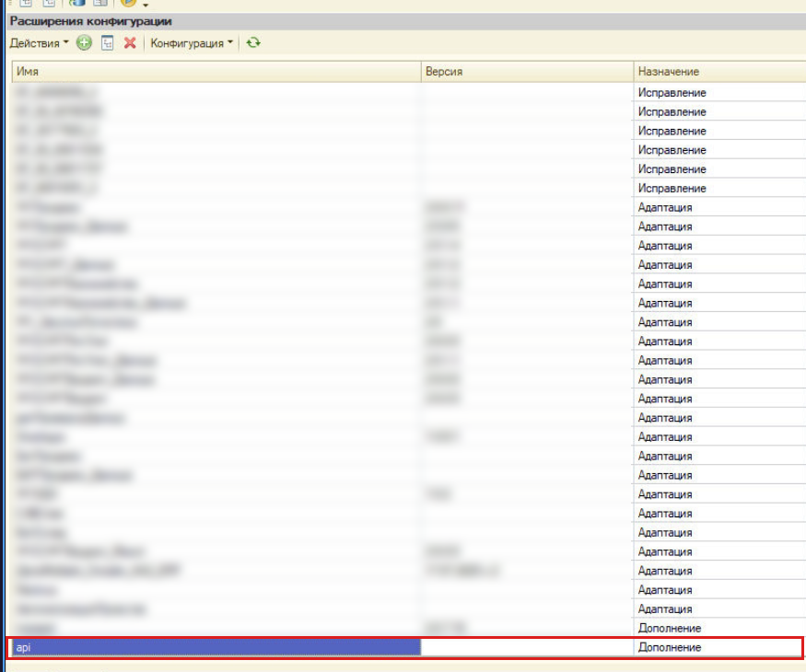The width and height of the screenshot is (806, 672).
Task: Open the Действия dropdown menu
Action: [39, 43]
